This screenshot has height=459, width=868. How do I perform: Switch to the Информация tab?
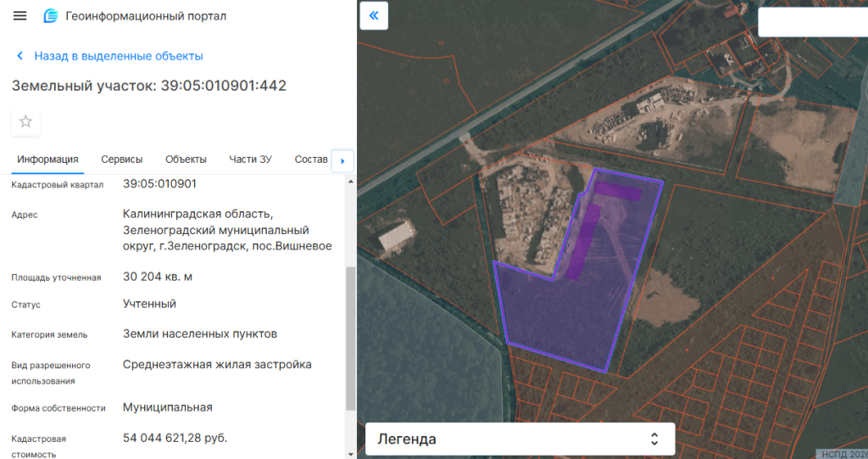click(x=47, y=160)
